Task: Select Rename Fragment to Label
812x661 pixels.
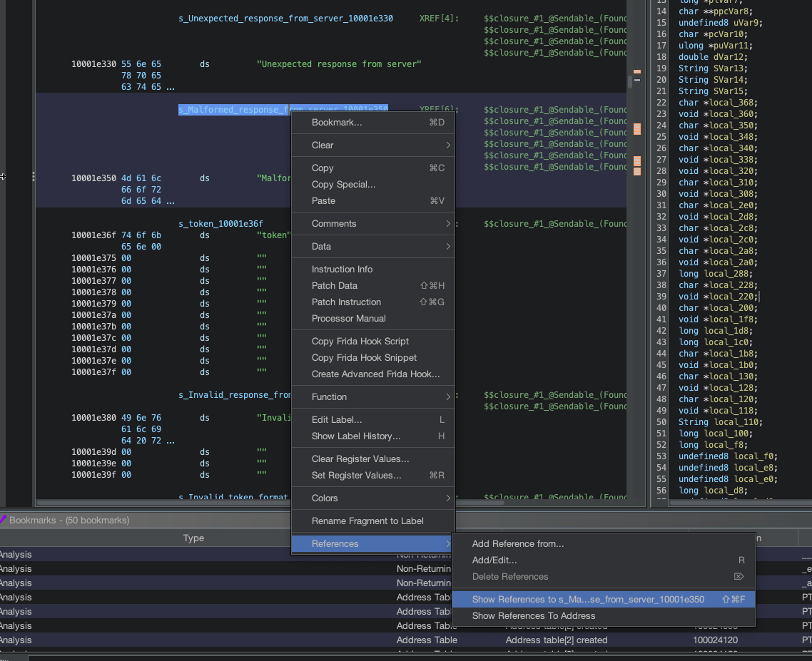Action: pyautogui.click(x=367, y=521)
